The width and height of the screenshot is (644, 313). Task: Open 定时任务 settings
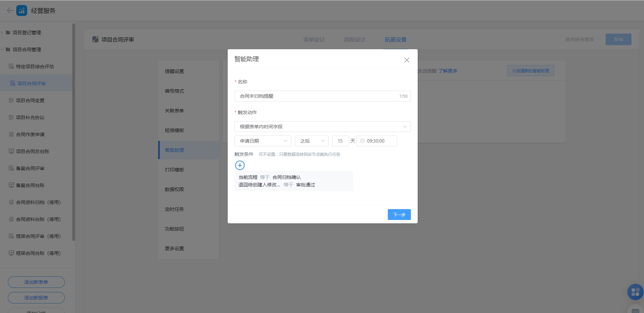coord(189,209)
